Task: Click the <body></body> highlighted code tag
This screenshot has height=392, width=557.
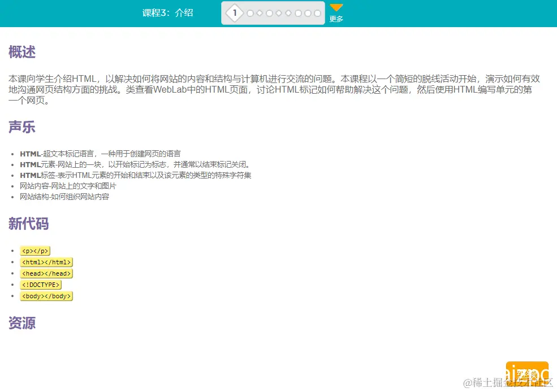Action: pyautogui.click(x=46, y=296)
